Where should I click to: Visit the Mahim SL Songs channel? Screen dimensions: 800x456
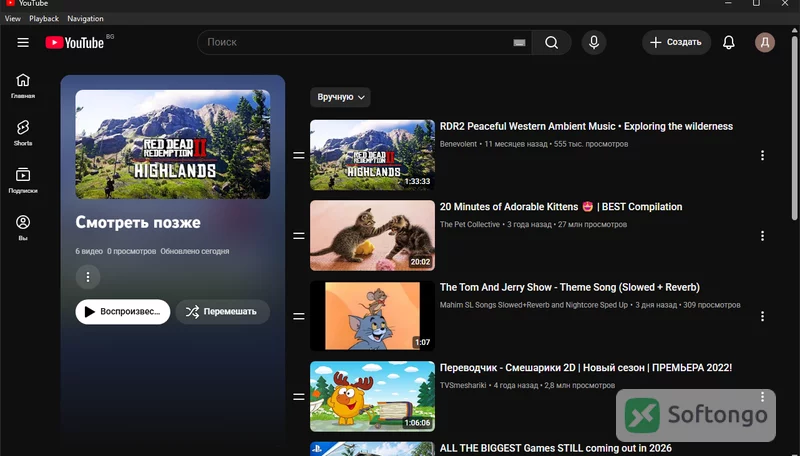point(534,305)
